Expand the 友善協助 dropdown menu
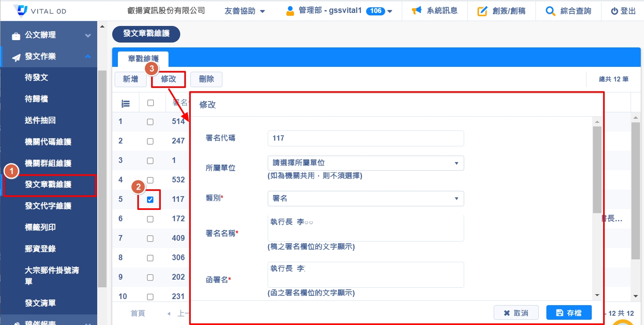 pyautogui.click(x=245, y=11)
